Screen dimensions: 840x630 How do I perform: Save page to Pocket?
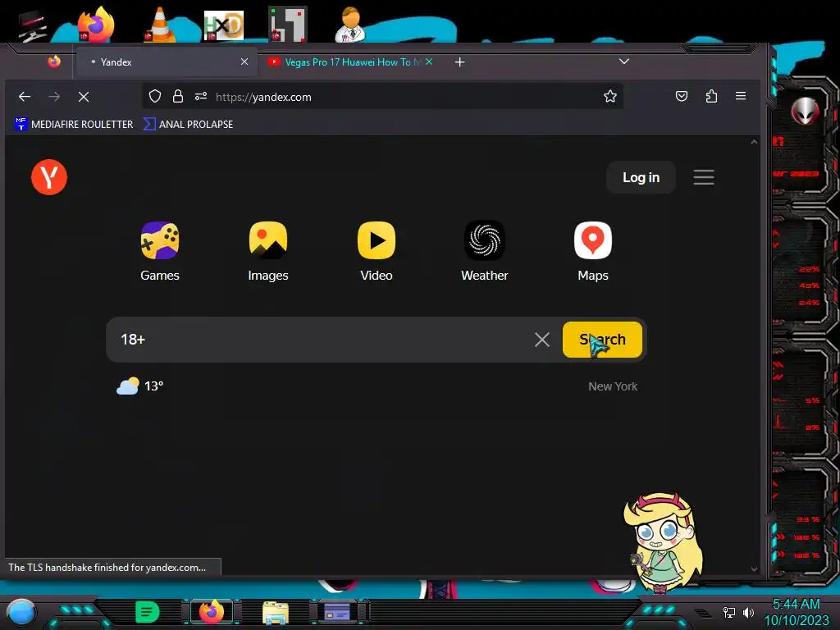(682, 97)
